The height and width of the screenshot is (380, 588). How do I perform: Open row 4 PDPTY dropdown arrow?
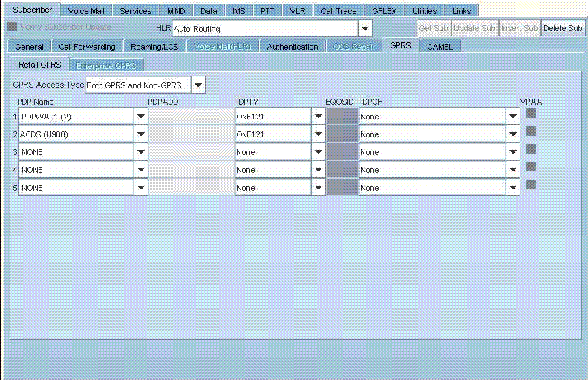click(x=318, y=169)
